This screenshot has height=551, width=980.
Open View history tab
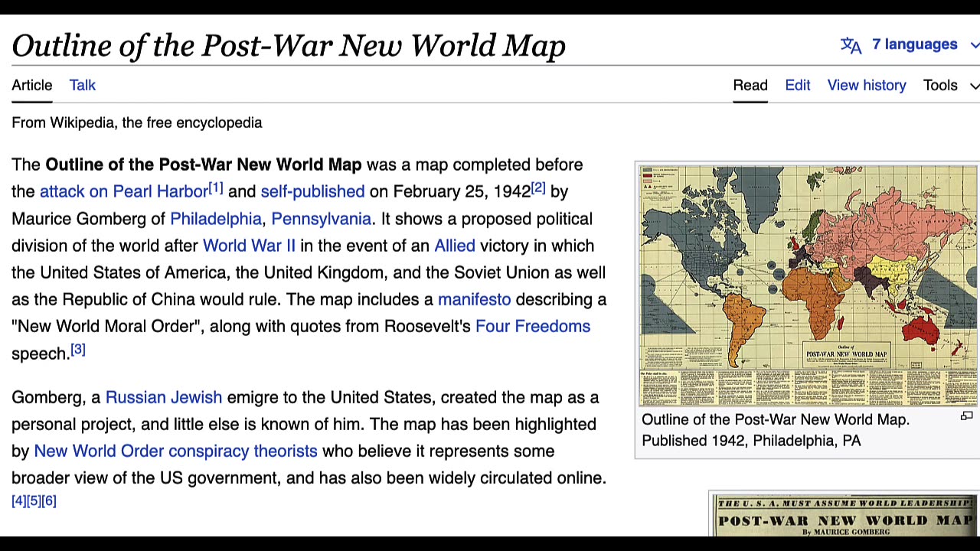tap(867, 85)
